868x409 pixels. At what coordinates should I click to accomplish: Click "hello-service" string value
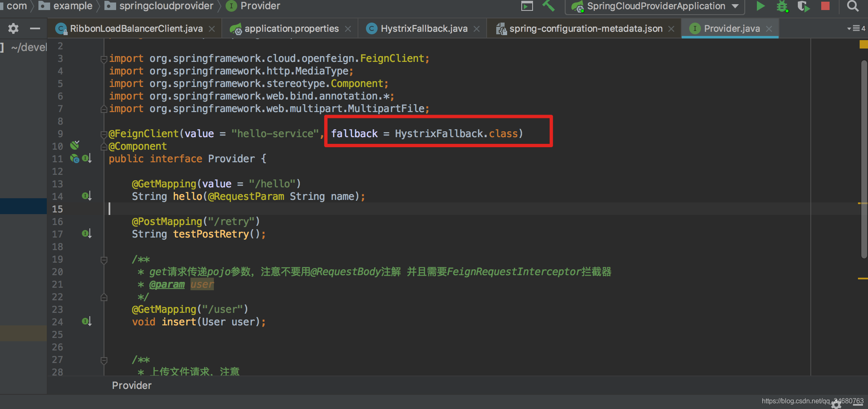pos(275,133)
